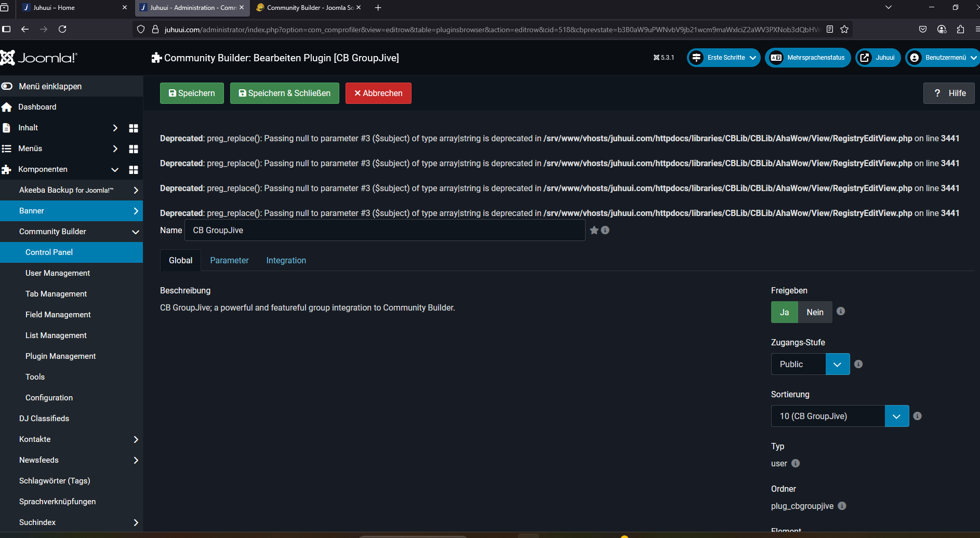The height and width of the screenshot is (538, 980).
Task: Set Freigeben to Ja
Action: click(x=785, y=312)
